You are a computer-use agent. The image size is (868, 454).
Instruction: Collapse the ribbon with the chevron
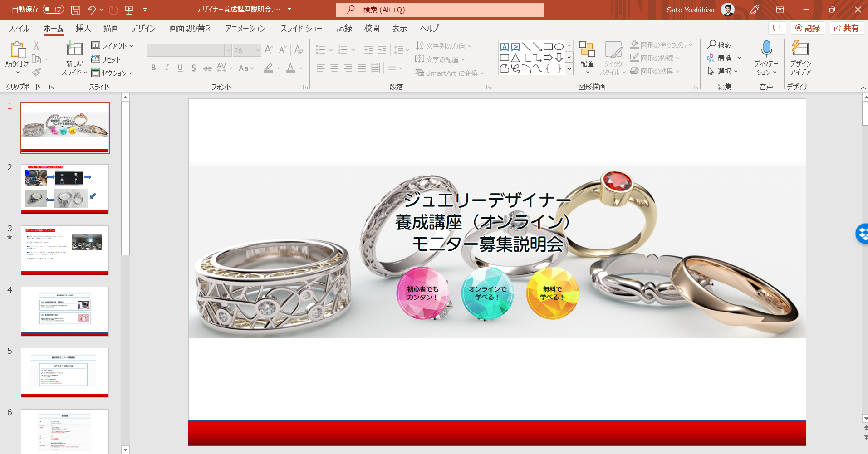click(863, 88)
